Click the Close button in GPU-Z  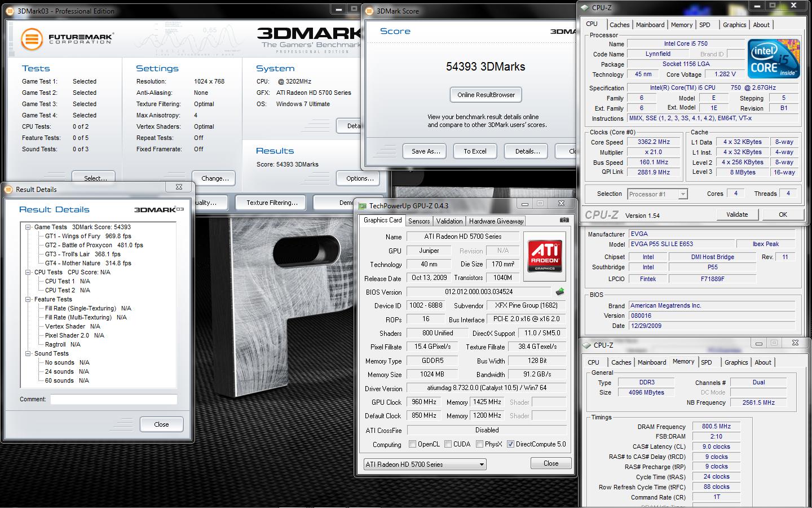(551, 463)
